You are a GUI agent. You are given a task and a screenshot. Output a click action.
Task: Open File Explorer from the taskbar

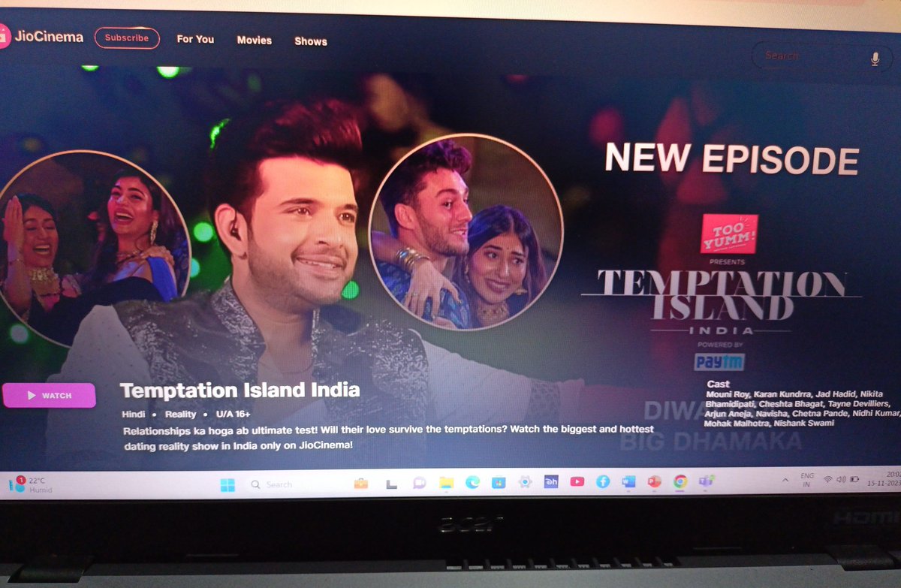[446, 483]
